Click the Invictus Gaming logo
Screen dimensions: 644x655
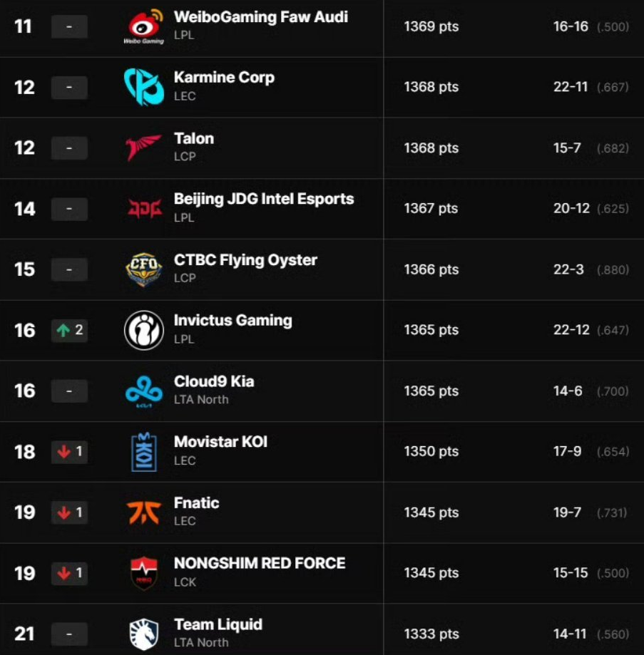pos(145,330)
